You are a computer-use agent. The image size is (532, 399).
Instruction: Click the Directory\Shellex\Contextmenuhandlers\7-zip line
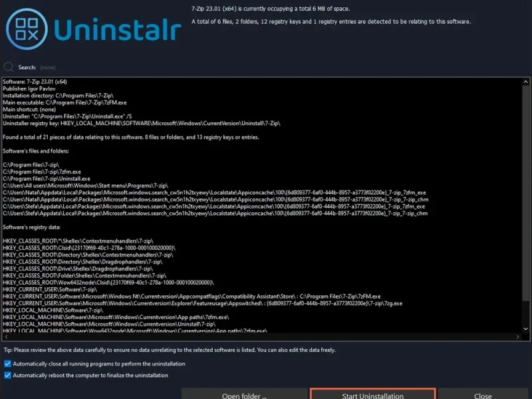coord(88,255)
